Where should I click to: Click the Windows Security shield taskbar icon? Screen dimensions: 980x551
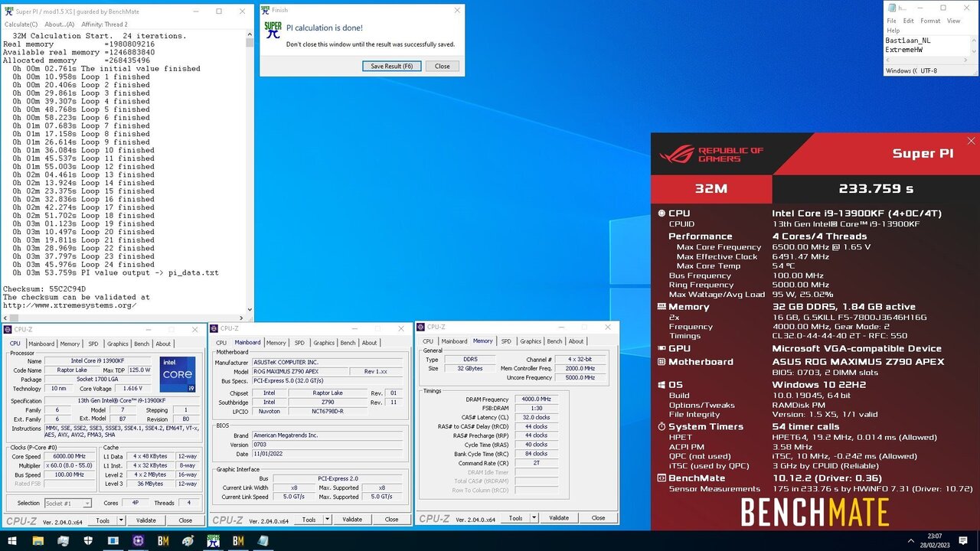coord(89,541)
